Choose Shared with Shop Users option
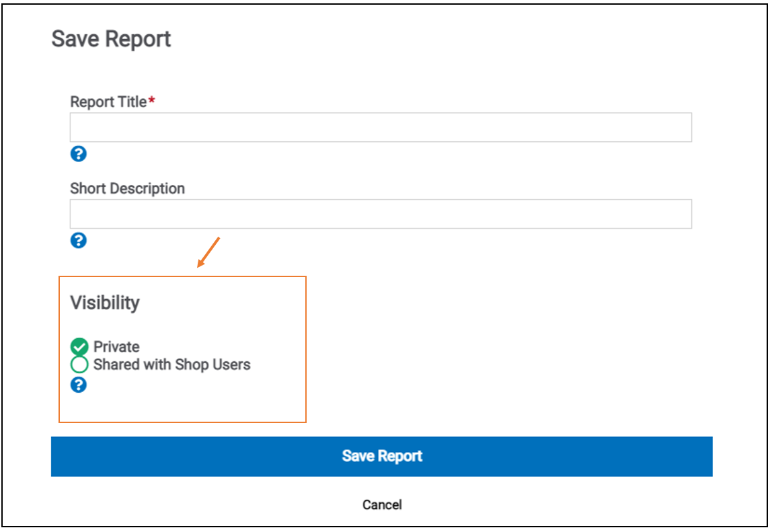 tap(79, 365)
